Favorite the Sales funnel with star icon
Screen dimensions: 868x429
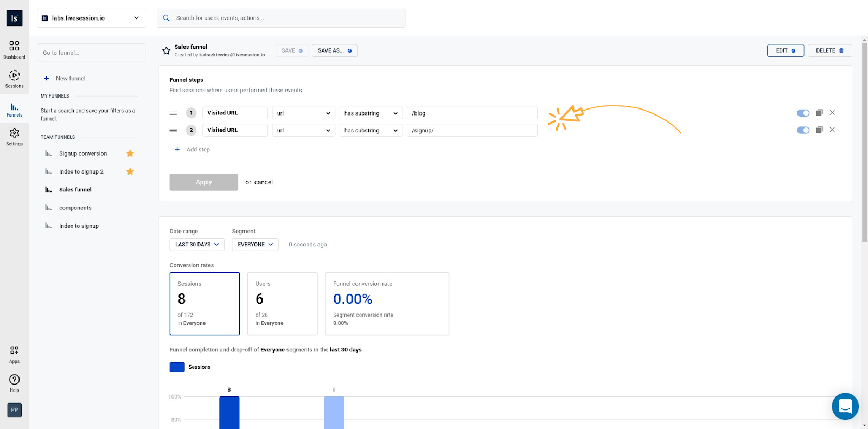(x=167, y=50)
